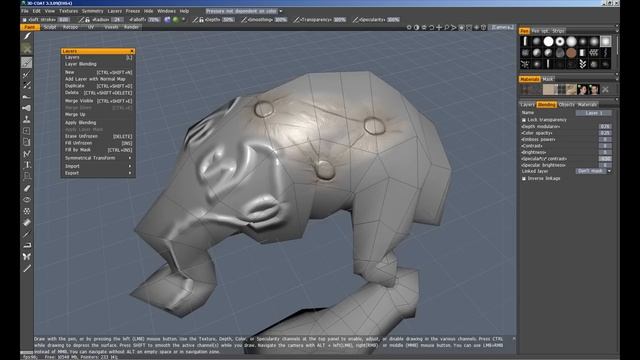Screen dimensions: 640x360
Task: Switch to the Objects tab
Action: click(x=567, y=105)
